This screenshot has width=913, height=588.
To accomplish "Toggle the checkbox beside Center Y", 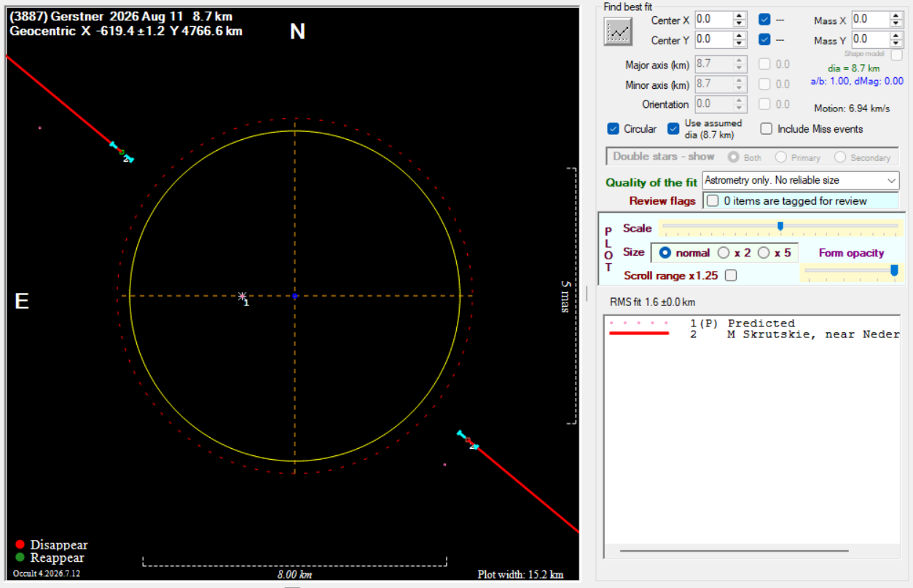I will point(764,39).
